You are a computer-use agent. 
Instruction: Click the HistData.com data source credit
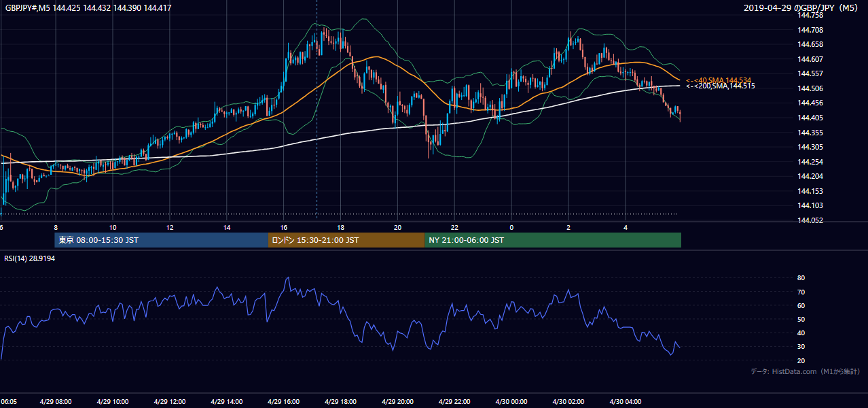[806, 371]
